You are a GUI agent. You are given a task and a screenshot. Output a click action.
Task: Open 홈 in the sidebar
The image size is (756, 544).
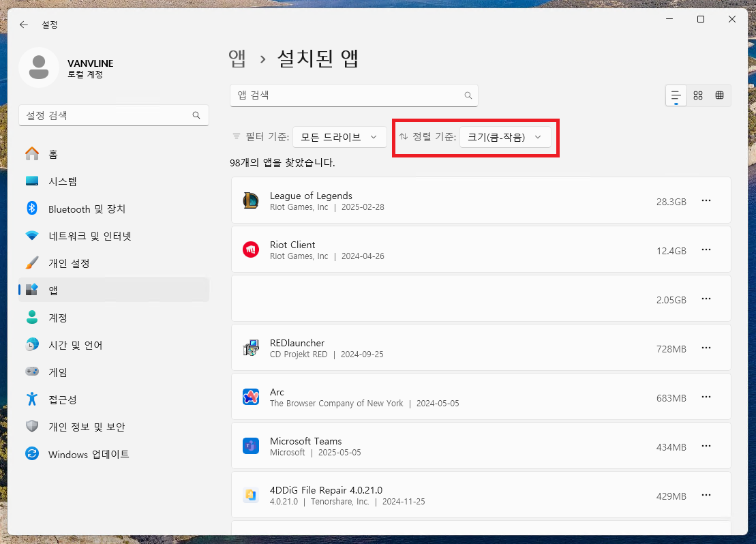click(114, 154)
